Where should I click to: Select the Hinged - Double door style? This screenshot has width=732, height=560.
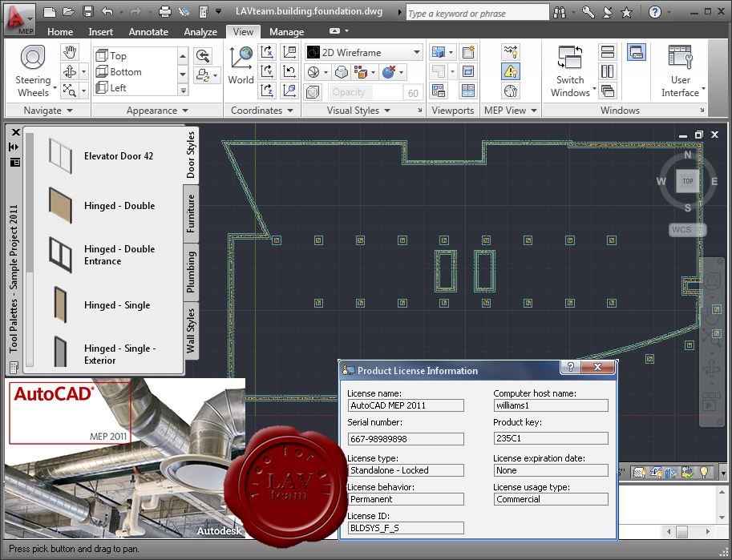[x=103, y=206]
